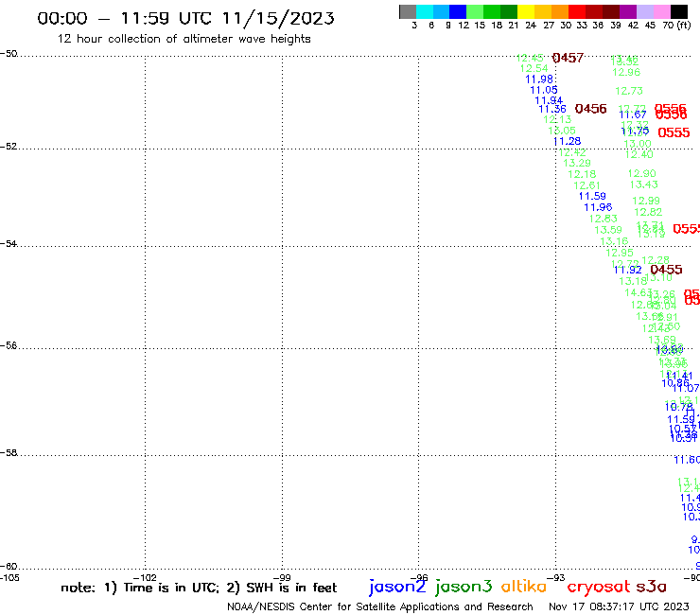The image size is (700, 615).
Task: Click the orange 'altika' legend label
Action: (524, 586)
